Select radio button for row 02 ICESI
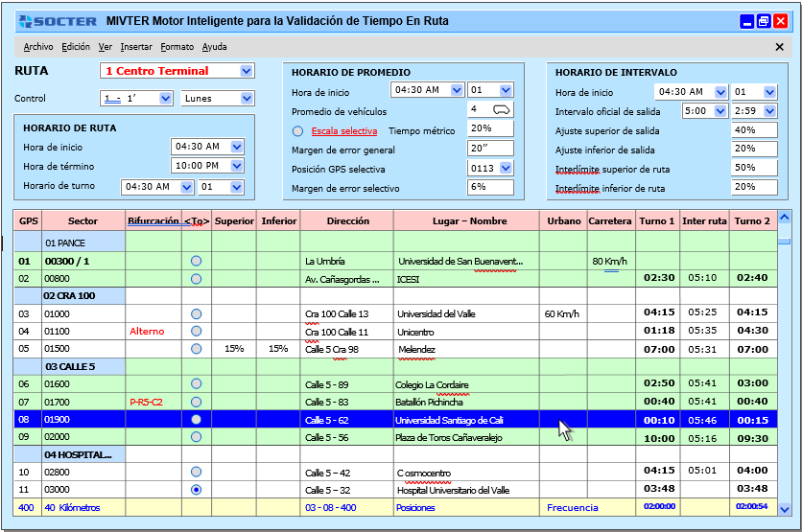The image size is (802, 532). pos(196,279)
